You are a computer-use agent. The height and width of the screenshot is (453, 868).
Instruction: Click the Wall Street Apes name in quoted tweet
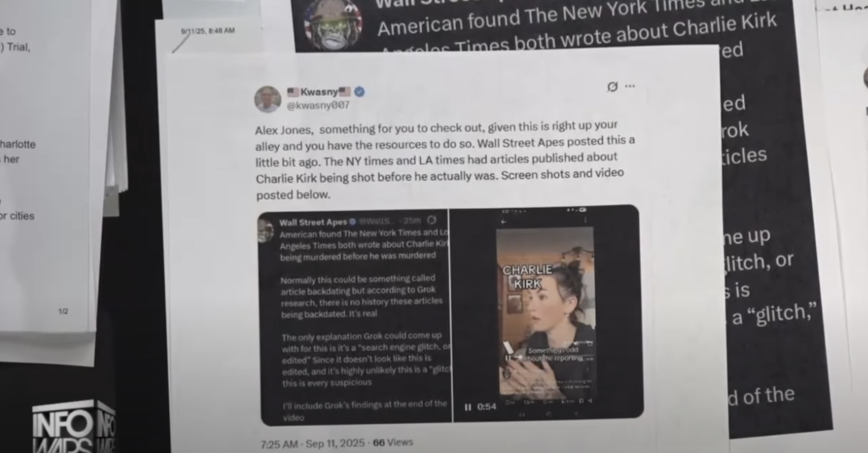(x=312, y=222)
